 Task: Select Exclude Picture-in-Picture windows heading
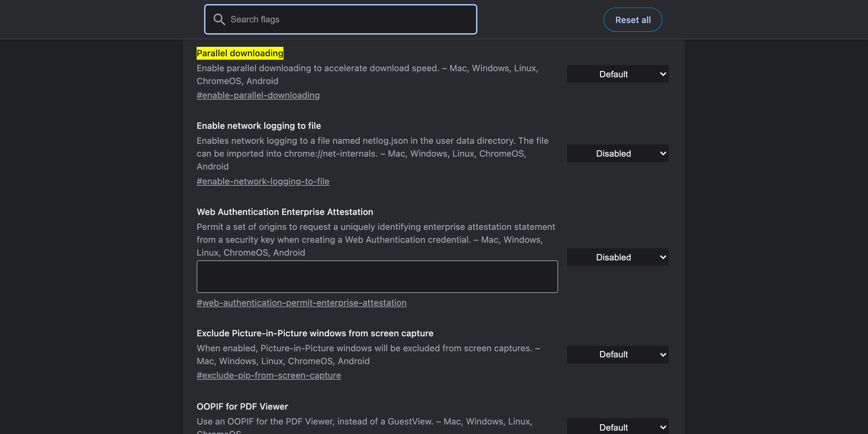pos(315,333)
